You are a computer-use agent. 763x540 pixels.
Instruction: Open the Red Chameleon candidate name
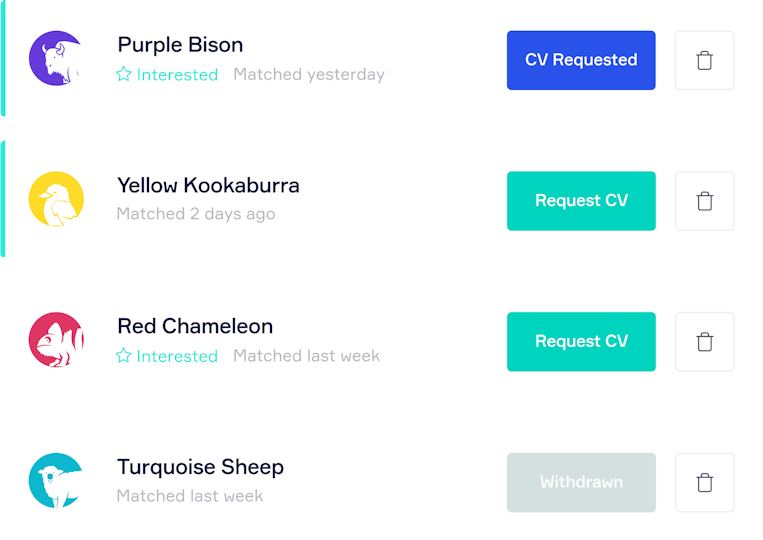195,326
